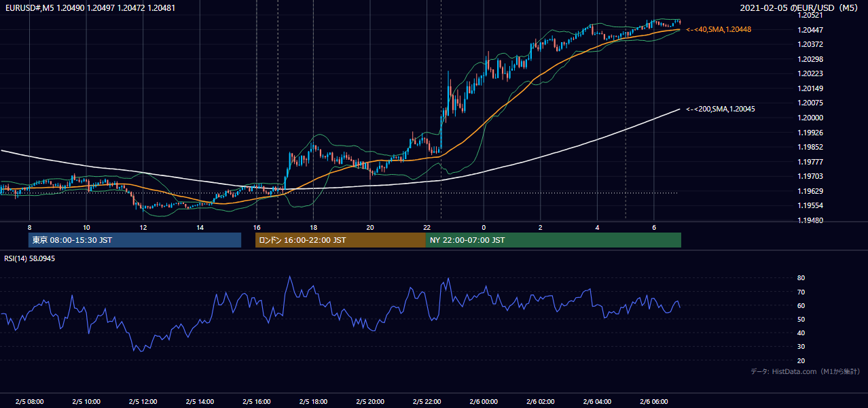868x408 pixels.
Task: Click the 2/6 04:00 date label at bottom
Action: click(x=597, y=402)
